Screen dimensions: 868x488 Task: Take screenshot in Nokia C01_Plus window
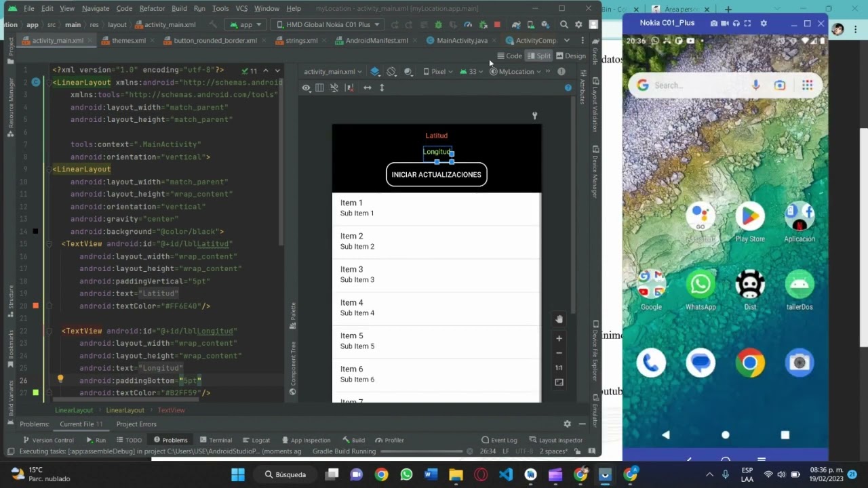(714, 23)
